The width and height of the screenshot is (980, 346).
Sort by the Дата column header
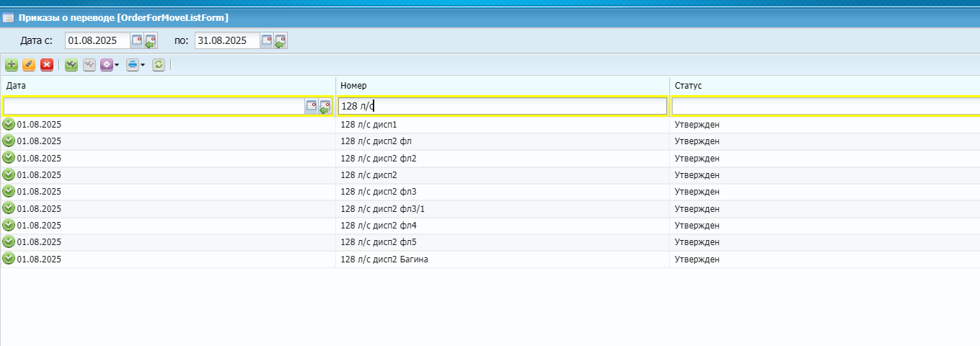tap(168, 85)
